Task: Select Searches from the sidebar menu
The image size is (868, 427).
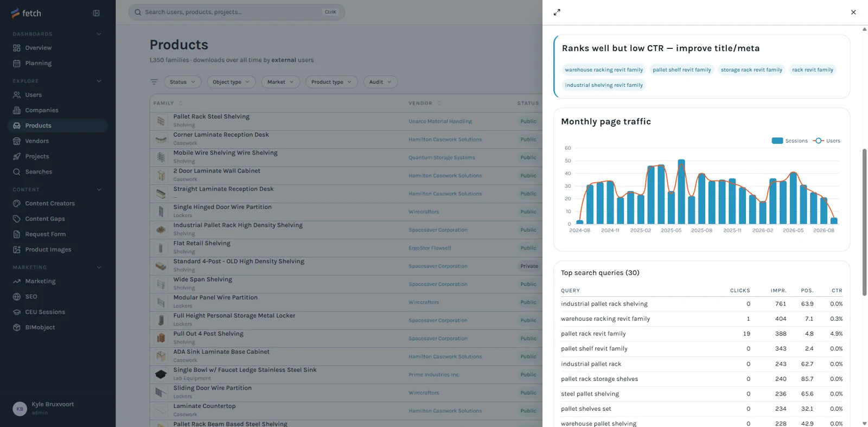Action: point(39,172)
